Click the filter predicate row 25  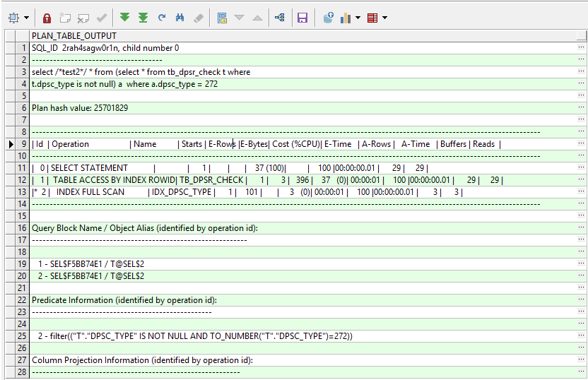coord(303,336)
